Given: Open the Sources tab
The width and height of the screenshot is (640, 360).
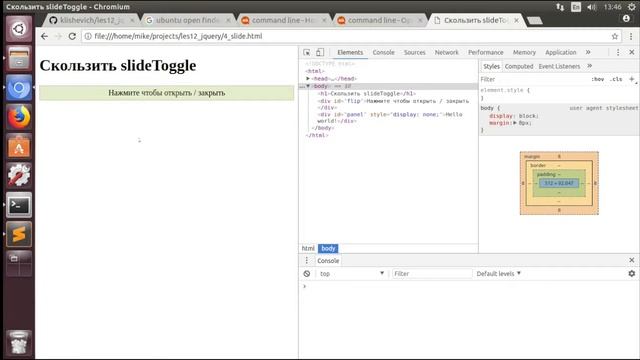Looking at the screenshot, I should coord(414,52).
